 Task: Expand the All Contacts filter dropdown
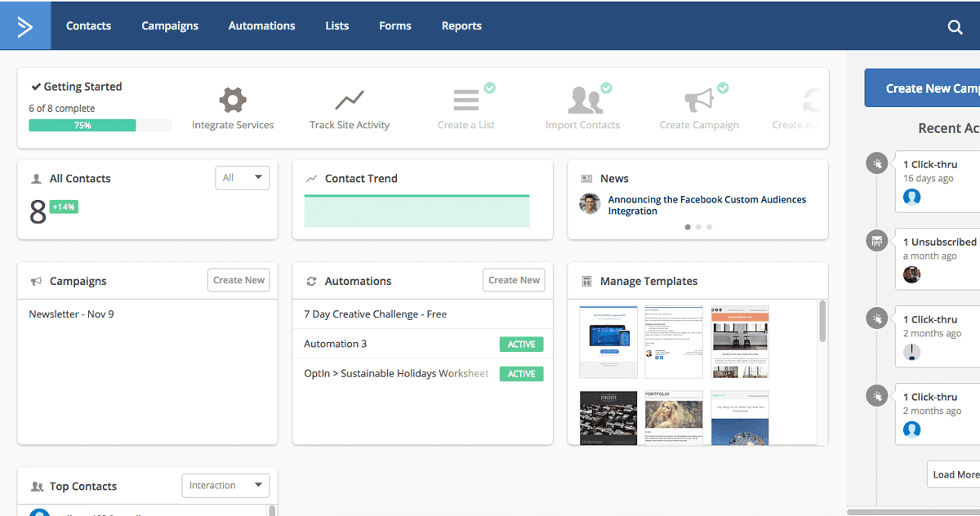pyautogui.click(x=242, y=178)
